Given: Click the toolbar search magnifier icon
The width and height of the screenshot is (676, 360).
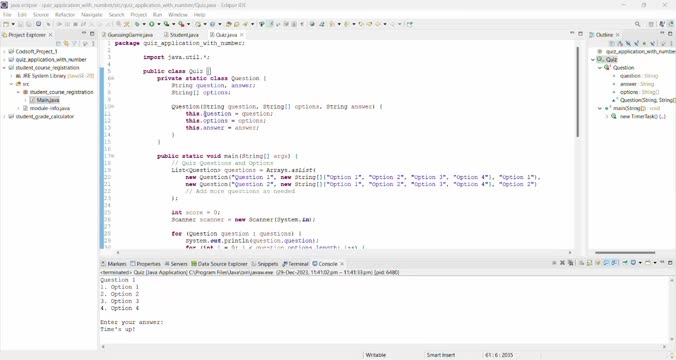Looking at the screenshot, I should (637, 24).
